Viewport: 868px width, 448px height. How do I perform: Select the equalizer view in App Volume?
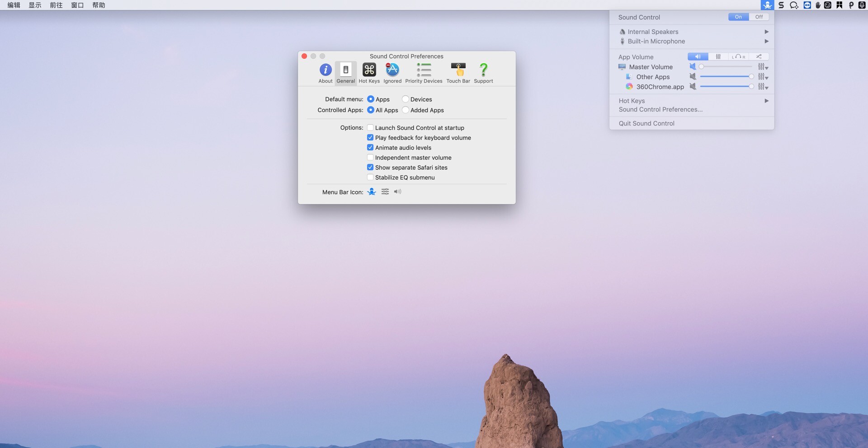point(718,56)
